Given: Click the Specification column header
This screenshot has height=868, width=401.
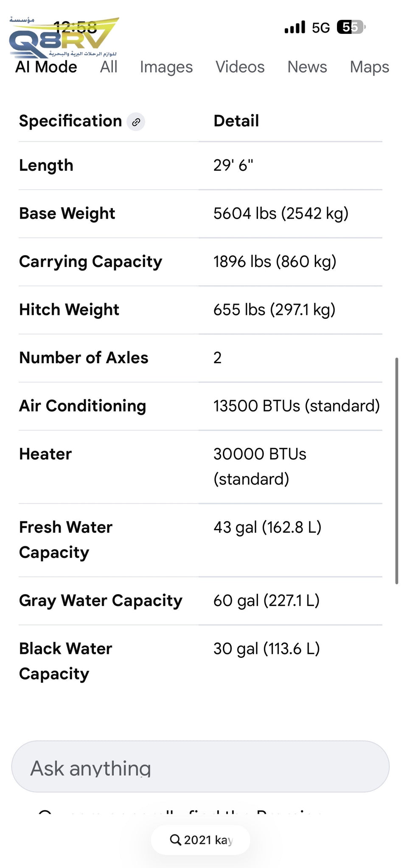Looking at the screenshot, I should (x=70, y=121).
